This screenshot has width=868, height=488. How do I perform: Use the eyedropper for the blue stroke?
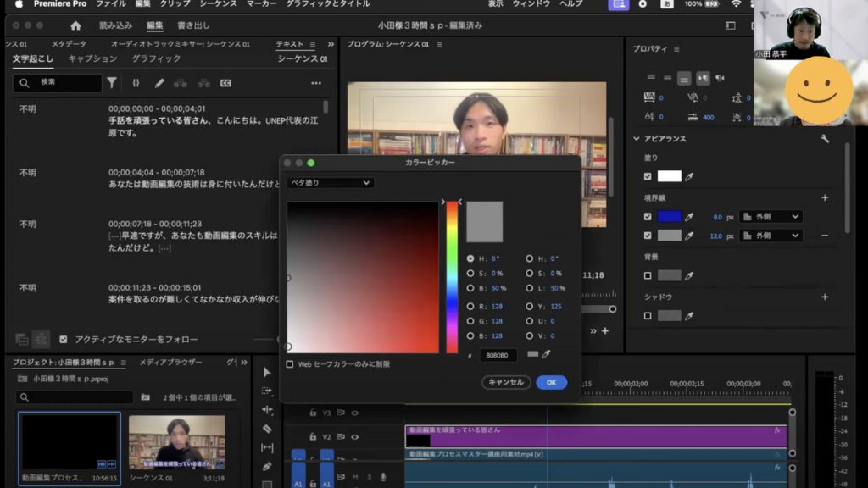click(689, 217)
